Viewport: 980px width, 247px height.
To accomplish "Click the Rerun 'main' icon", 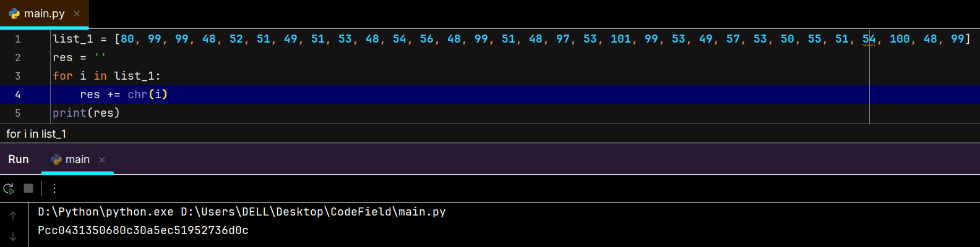I will pyautogui.click(x=9, y=188).
